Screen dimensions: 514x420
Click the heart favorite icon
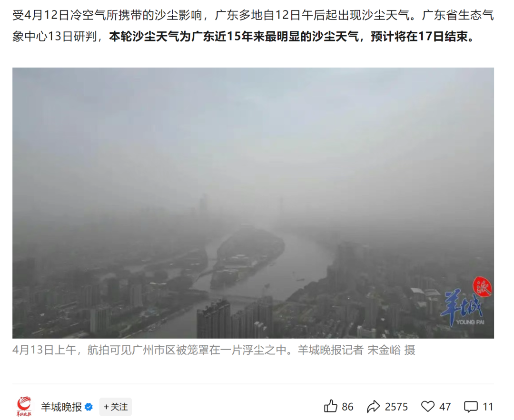pos(427,407)
